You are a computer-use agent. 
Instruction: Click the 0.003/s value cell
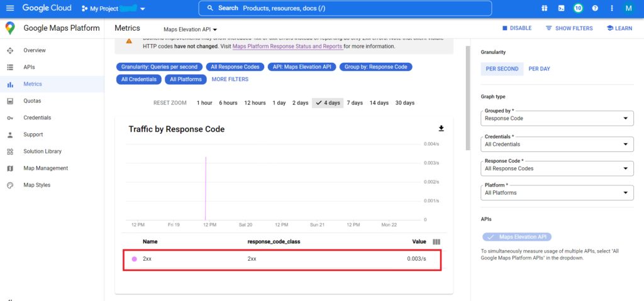416,259
